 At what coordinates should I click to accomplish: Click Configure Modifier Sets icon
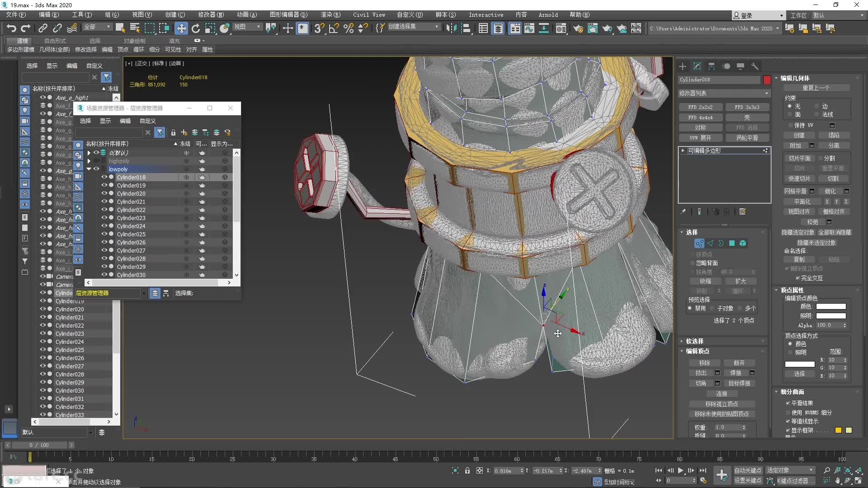click(x=742, y=211)
